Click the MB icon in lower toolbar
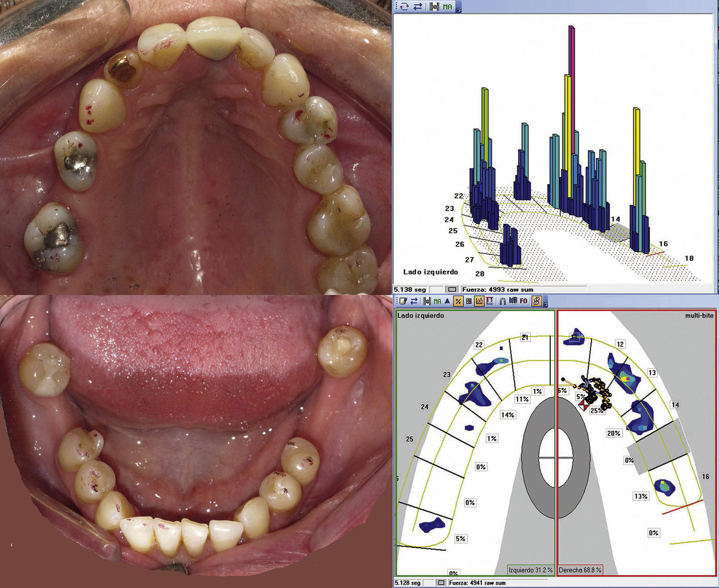The image size is (719, 588). [513, 301]
